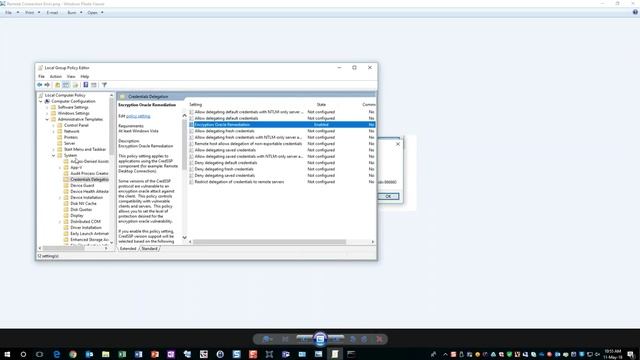This screenshot has width=640, height=360.
Task: Sort by the State column header
Action: click(321, 104)
